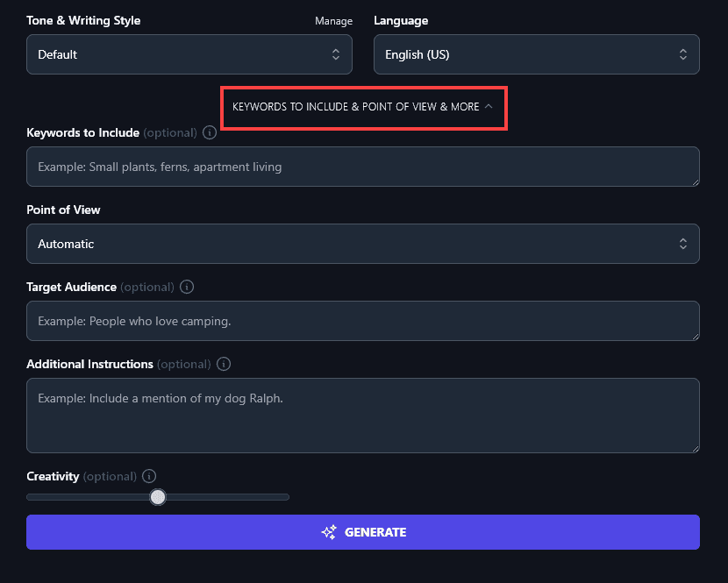Click the chevron on the Tone & Writing Style field
This screenshot has height=583, width=728.
pyautogui.click(x=335, y=53)
